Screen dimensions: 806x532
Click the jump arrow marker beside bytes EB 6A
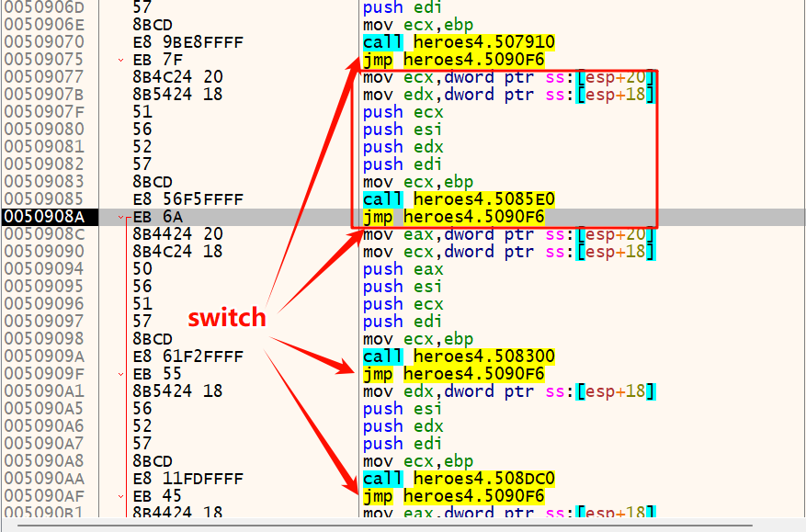120,218
